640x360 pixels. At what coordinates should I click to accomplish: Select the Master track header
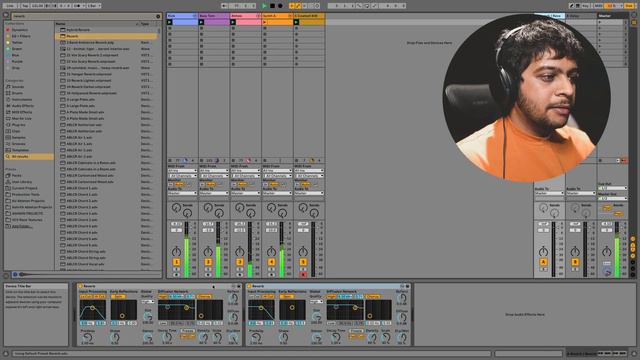(x=612, y=16)
